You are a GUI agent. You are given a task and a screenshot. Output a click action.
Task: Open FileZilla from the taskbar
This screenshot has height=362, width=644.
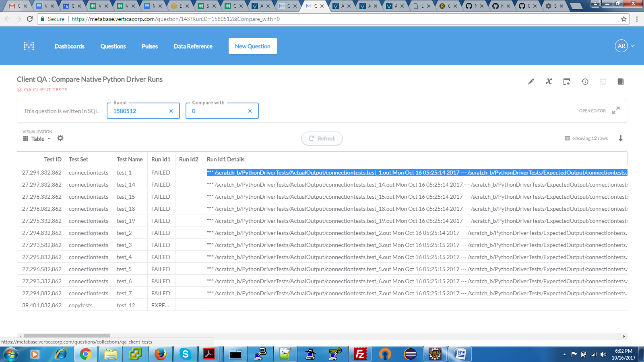[359, 354]
